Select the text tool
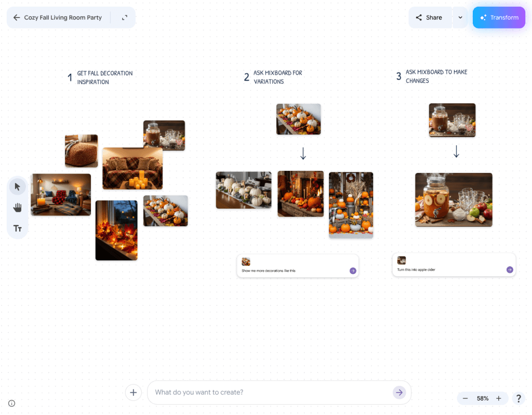The width and height of the screenshot is (532, 415). [17, 227]
